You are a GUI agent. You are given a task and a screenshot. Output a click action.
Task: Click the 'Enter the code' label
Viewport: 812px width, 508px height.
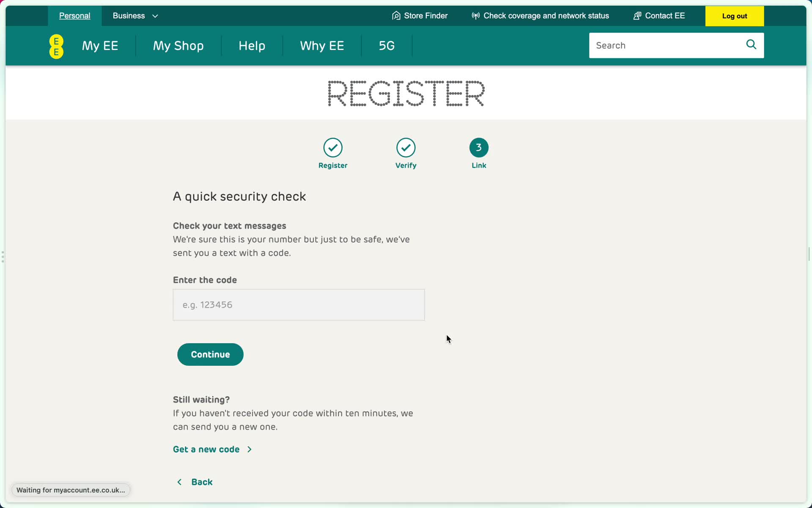(205, 280)
